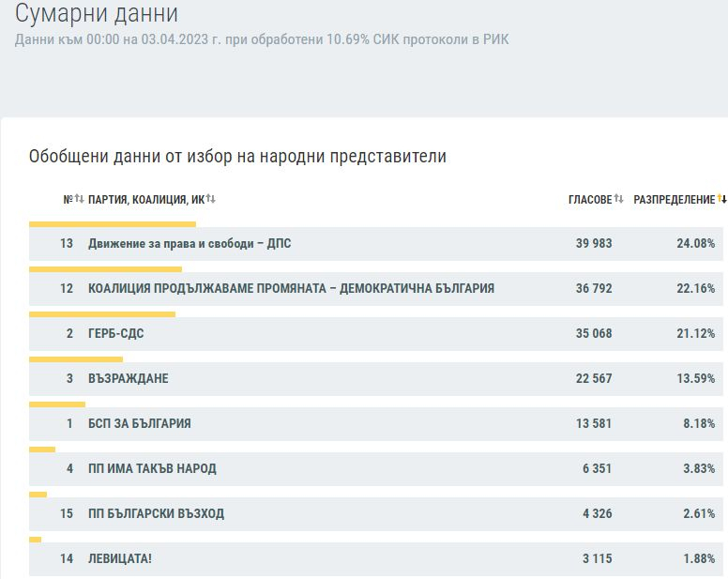
Task: Click the yellow bar above ВЪЗРАЖДАНЕ
Action: 76,359
